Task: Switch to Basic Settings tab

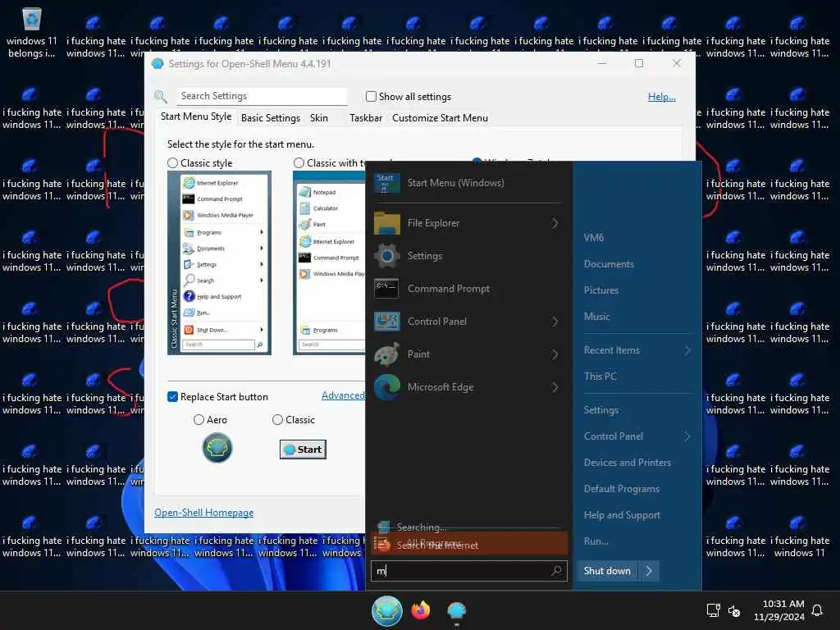Action: point(271,118)
